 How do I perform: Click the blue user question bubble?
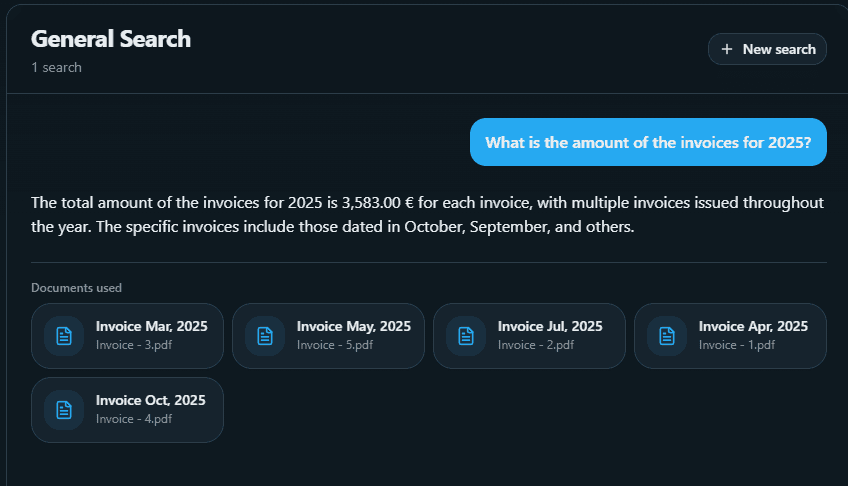click(x=648, y=142)
